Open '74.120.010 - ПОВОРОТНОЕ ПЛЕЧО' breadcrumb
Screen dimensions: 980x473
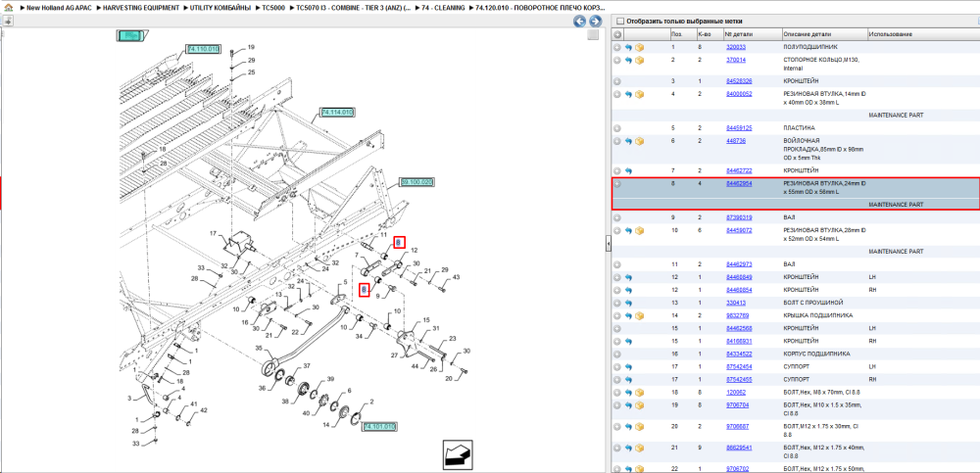(541, 8)
